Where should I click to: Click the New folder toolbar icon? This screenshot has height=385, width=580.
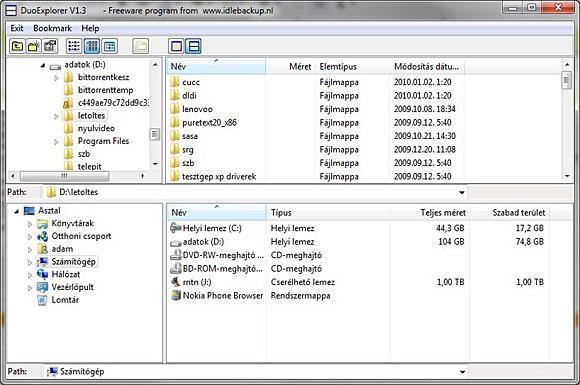[34, 46]
